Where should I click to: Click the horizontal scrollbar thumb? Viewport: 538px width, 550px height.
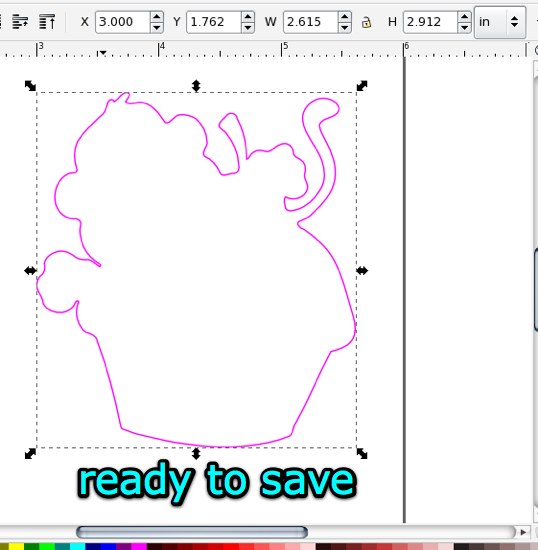click(x=192, y=532)
